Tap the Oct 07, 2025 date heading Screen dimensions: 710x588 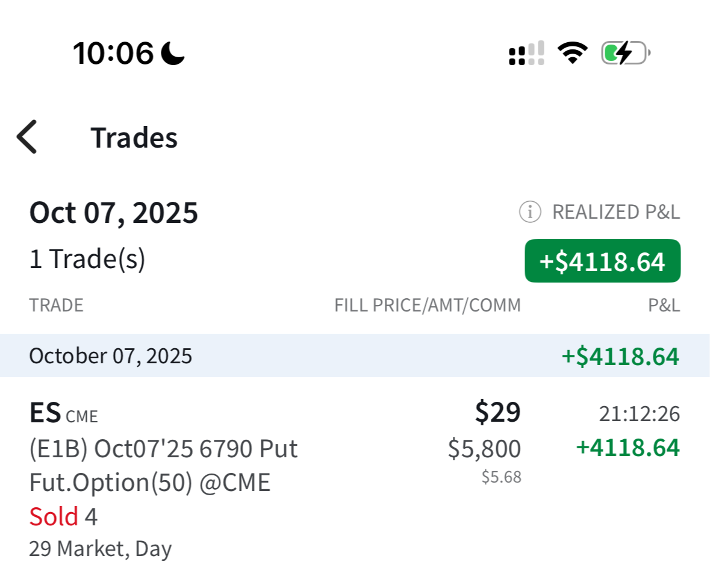[113, 213]
